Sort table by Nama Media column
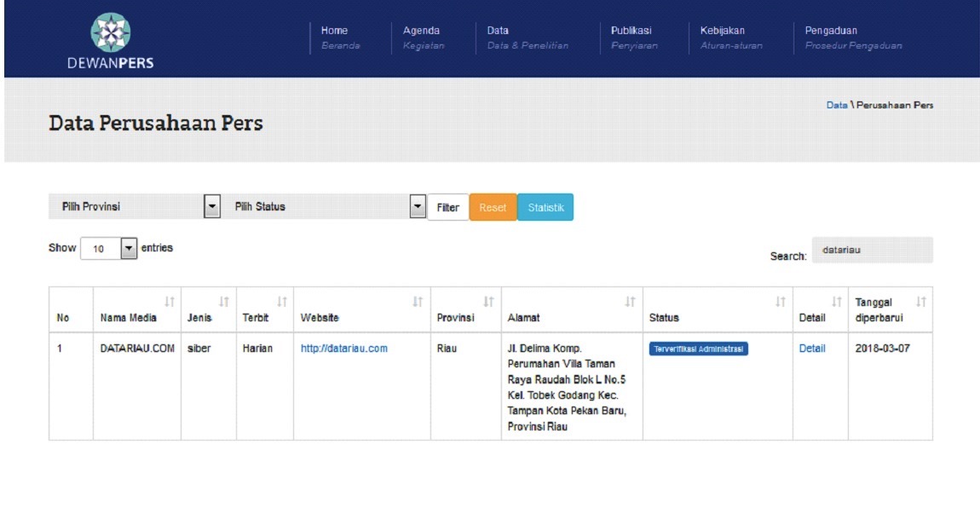The height and width of the screenshot is (525, 980). (x=136, y=309)
